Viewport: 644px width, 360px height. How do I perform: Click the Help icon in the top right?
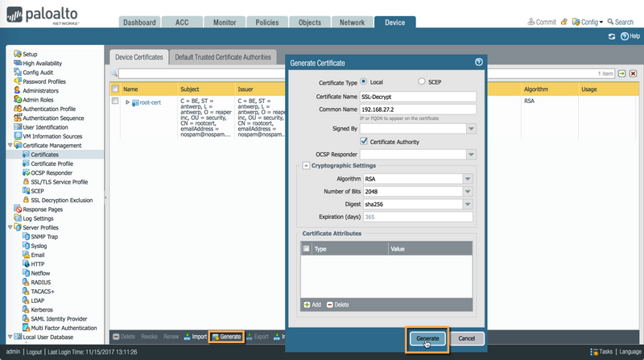[x=625, y=36]
